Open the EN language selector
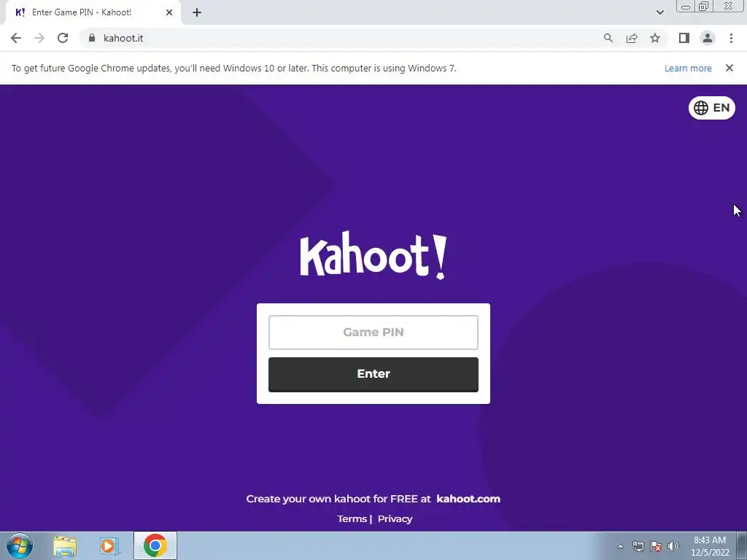 tap(712, 108)
